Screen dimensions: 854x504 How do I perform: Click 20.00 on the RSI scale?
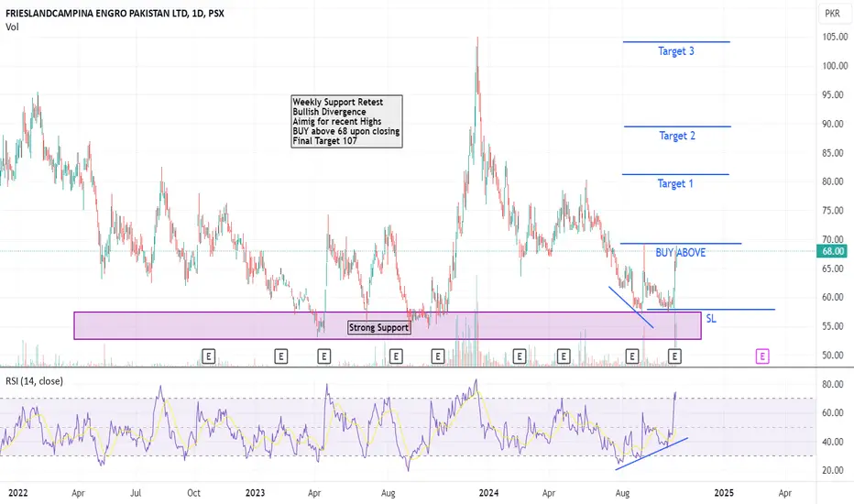[835, 470]
